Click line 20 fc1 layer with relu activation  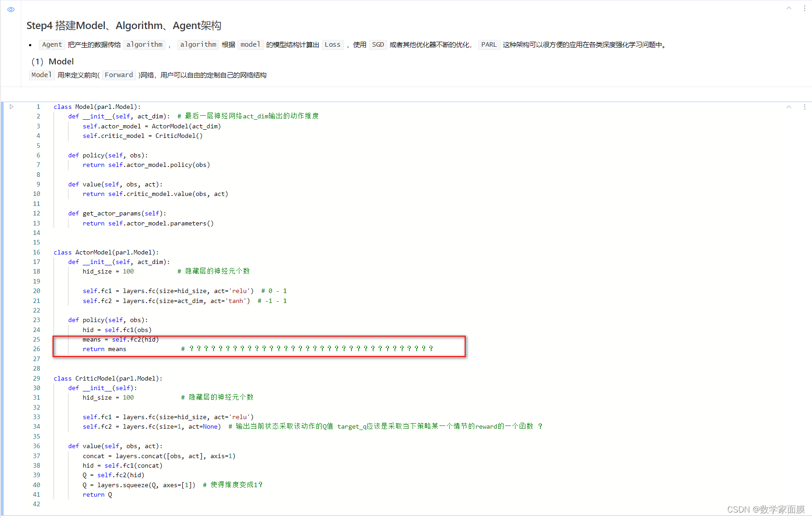pos(168,291)
